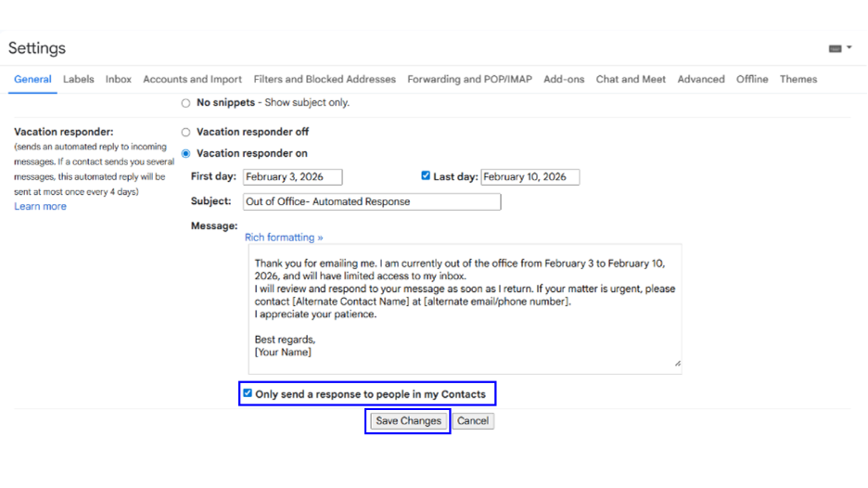The height and width of the screenshot is (488, 868).
Task: Click the Last day date field
Action: (530, 177)
